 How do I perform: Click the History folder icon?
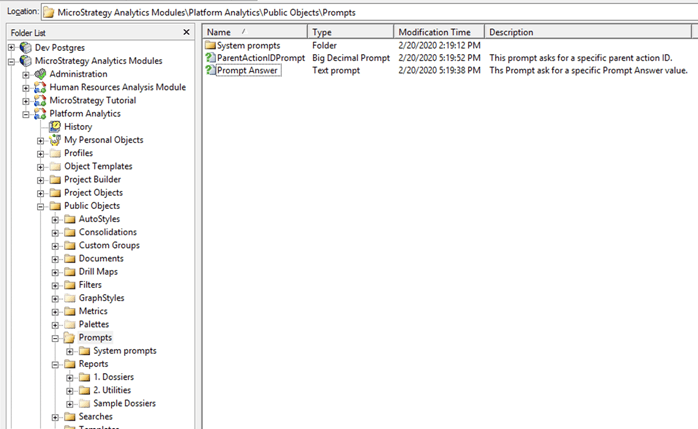(x=55, y=127)
